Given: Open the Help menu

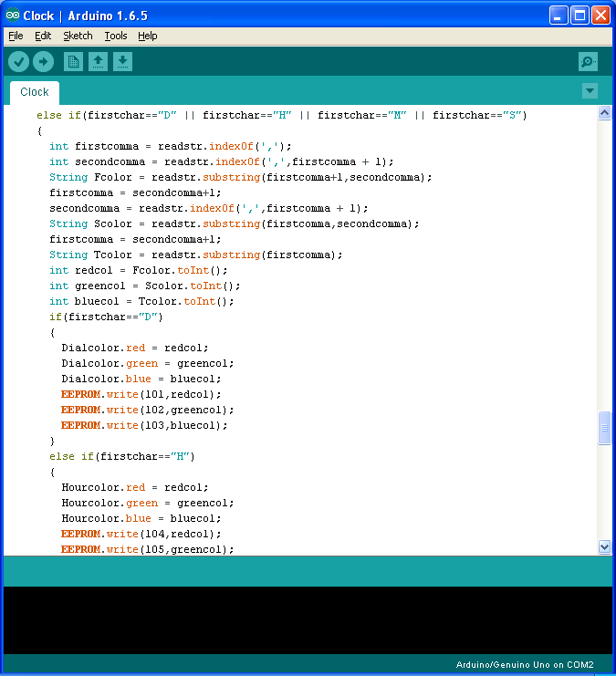Looking at the screenshot, I should [x=148, y=36].
